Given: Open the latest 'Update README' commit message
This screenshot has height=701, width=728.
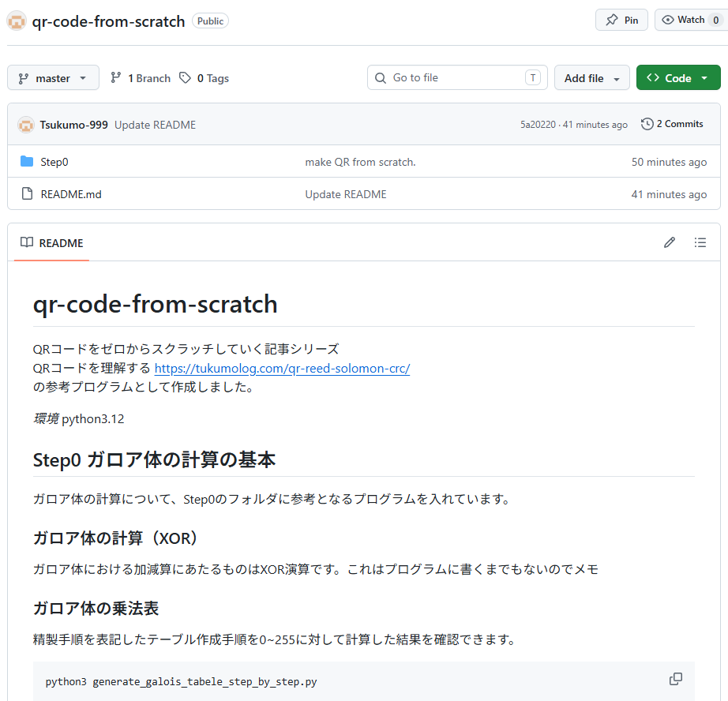Looking at the screenshot, I should [x=155, y=125].
